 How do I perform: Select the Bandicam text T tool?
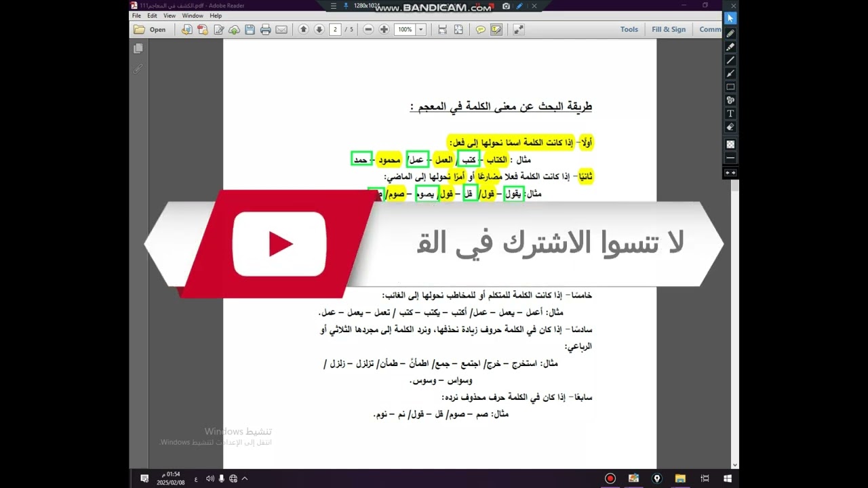click(730, 114)
